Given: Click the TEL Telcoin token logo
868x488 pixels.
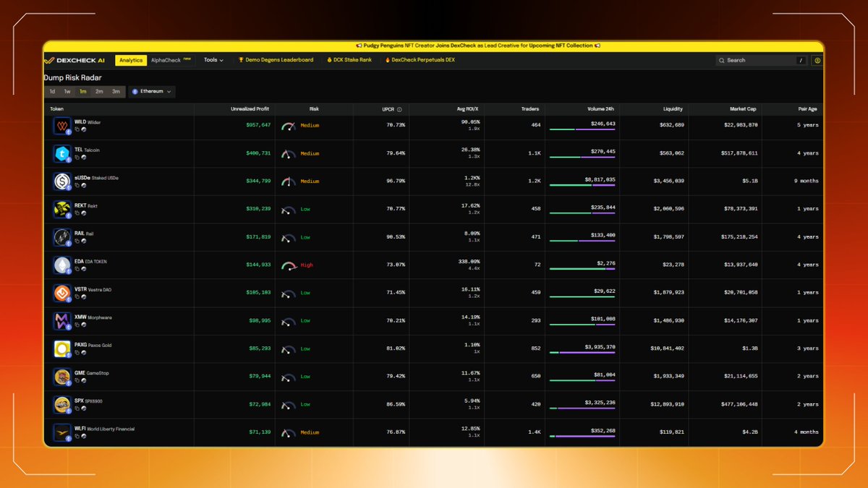Looking at the screenshot, I should (x=61, y=153).
